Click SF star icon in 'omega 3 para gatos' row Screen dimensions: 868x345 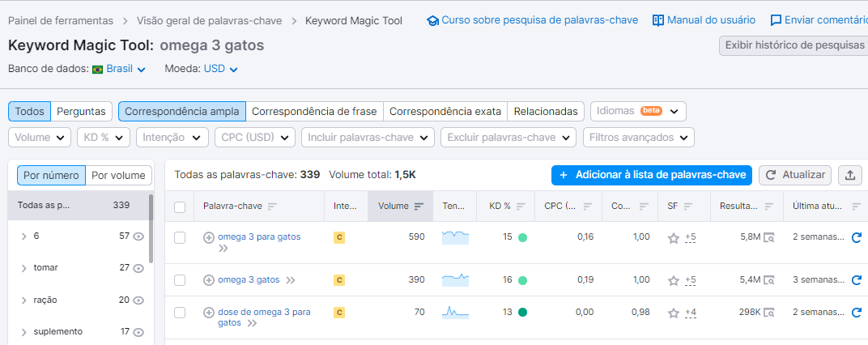tap(673, 238)
